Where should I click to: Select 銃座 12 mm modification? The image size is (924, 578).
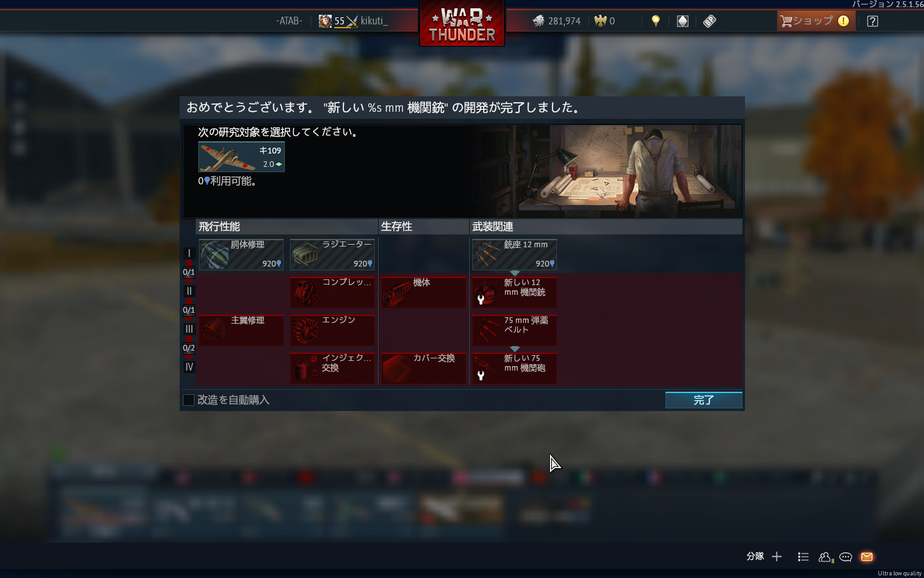[515, 254]
